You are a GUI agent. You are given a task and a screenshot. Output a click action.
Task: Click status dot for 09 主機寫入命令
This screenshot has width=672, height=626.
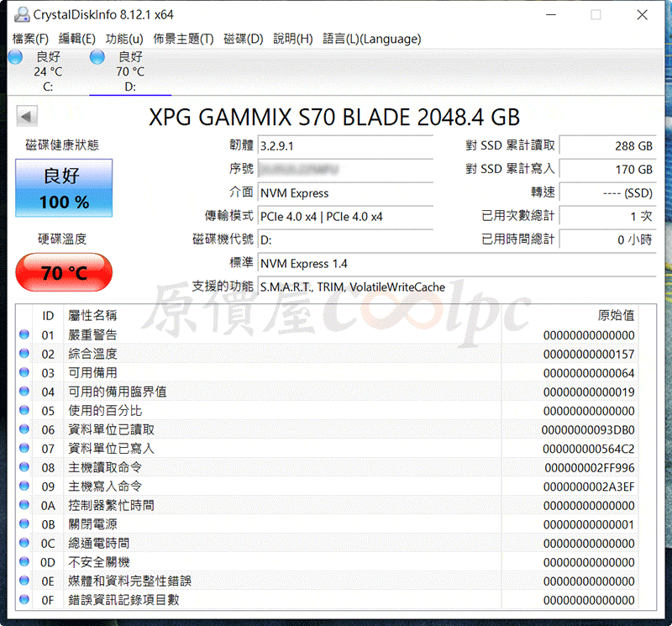coord(24,486)
